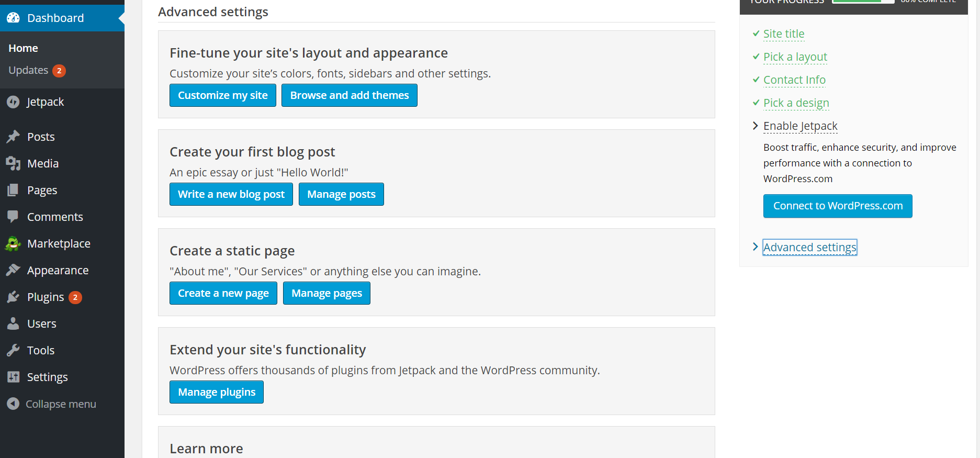This screenshot has height=458, width=980.
Task: Click the Appearance paintbrush icon
Action: click(13, 270)
